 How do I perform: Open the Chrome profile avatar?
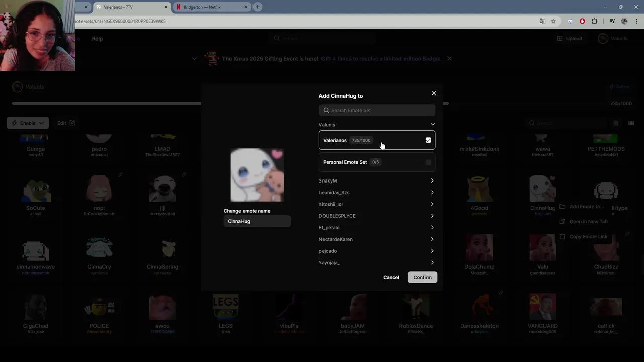tap(624, 21)
